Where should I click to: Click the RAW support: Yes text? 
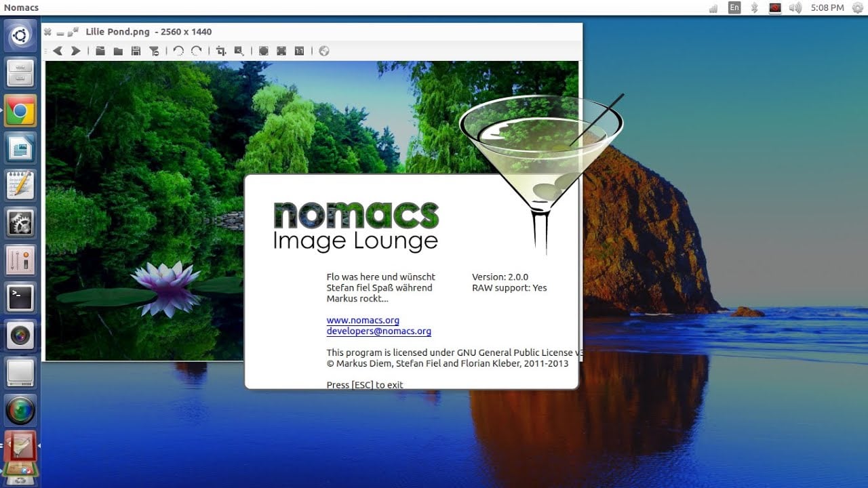click(509, 287)
